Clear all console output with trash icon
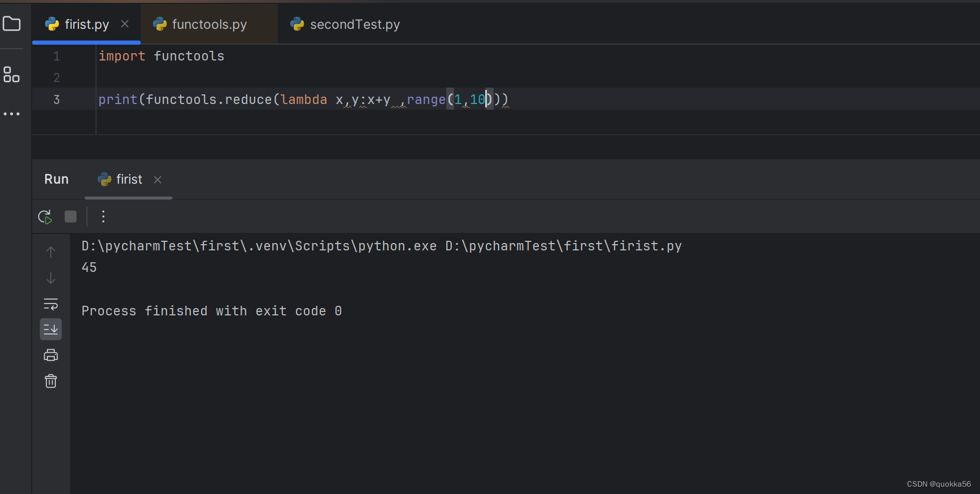The height and width of the screenshot is (494, 980). click(51, 381)
